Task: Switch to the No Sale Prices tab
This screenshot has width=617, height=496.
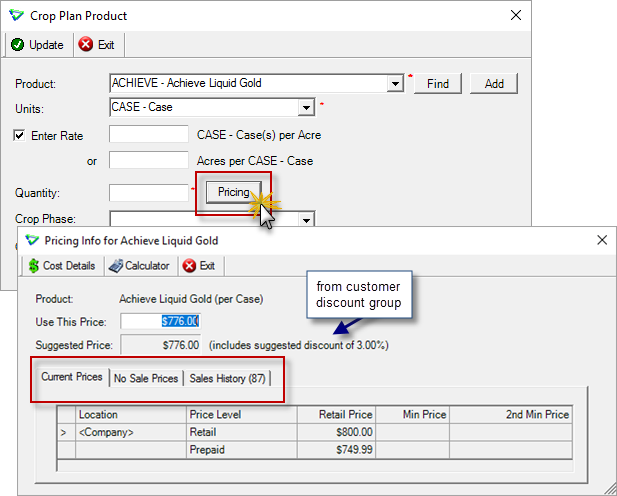Action: click(146, 378)
